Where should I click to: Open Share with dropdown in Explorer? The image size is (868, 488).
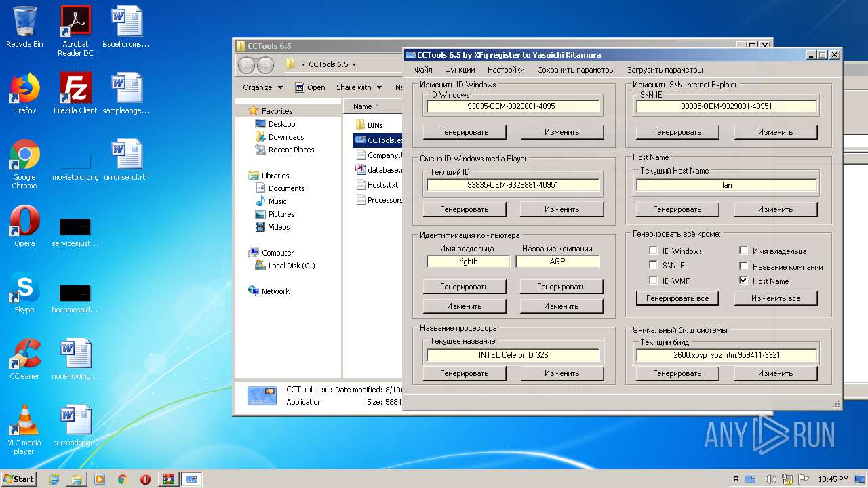click(x=359, y=87)
